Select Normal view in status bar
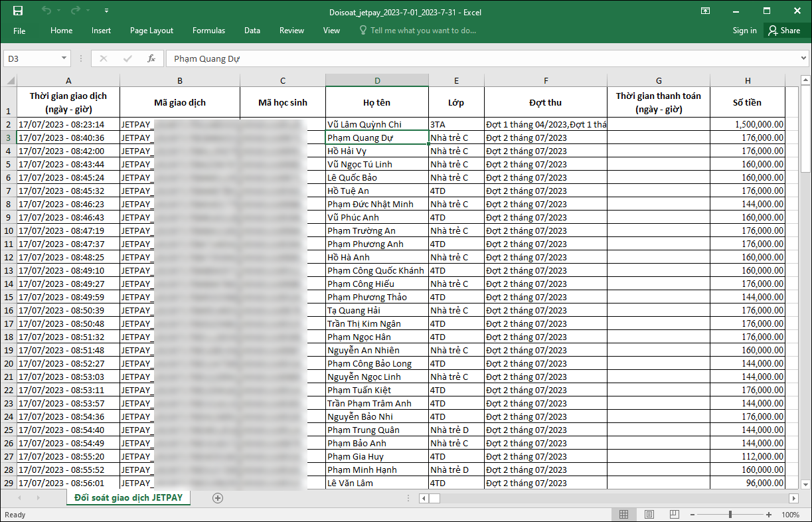 623,515
